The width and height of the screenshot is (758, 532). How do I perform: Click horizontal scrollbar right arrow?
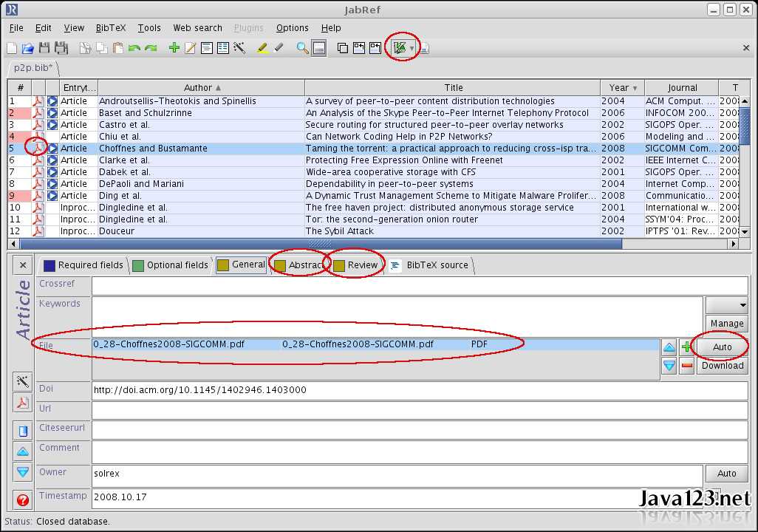pyautogui.click(x=734, y=244)
